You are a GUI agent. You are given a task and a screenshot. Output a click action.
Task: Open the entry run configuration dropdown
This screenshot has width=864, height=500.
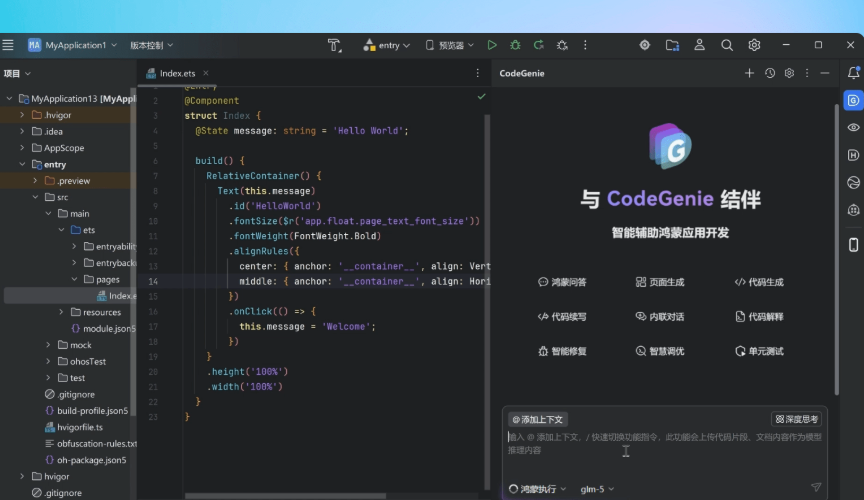pyautogui.click(x=387, y=45)
